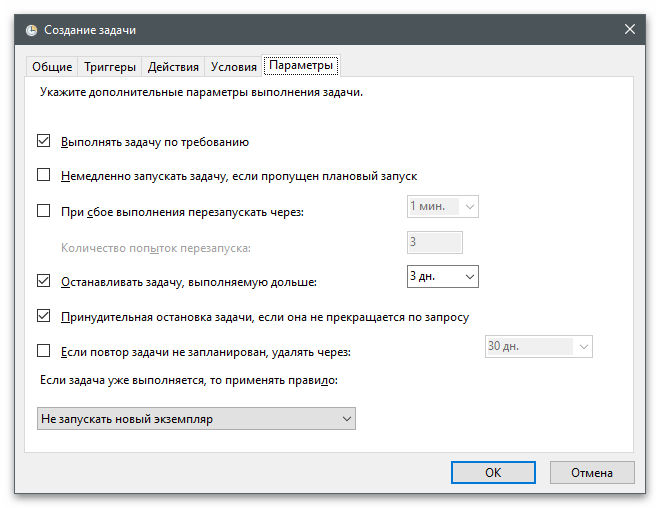The height and width of the screenshot is (508, 660).
Task: Open the 30 дн. deletion delay dropdown
Action: pyautogui.click(x=538, y=346)
